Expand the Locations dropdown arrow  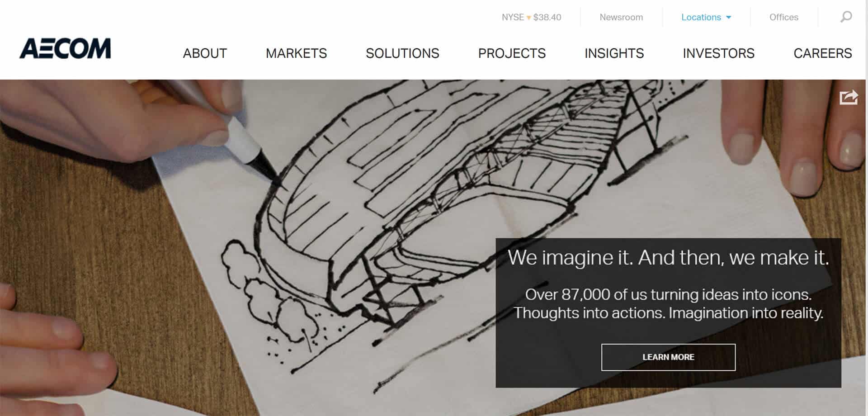pyautogui.click(x=728, y=18)
